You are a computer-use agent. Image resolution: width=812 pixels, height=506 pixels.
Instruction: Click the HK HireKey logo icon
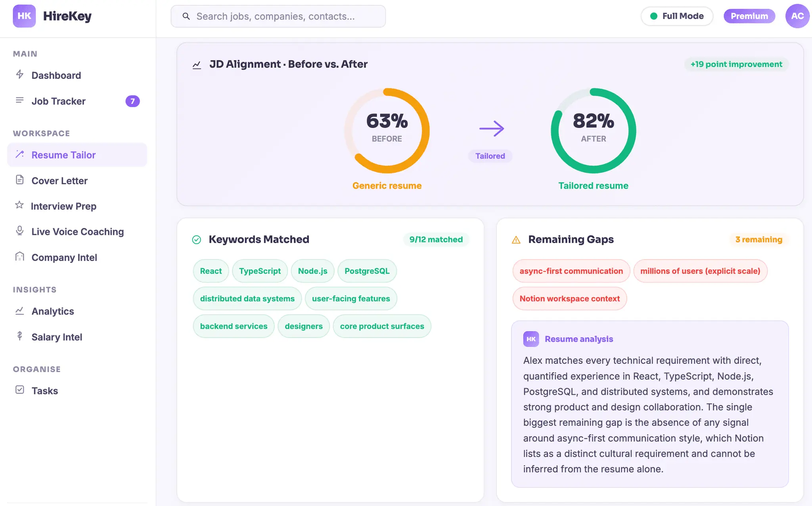coord(24,16)
